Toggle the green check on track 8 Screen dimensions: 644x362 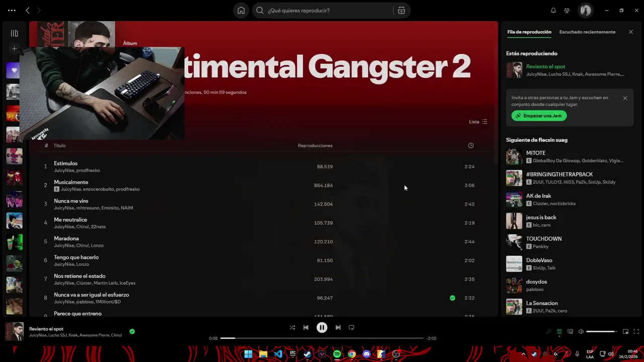click(452, 298)
